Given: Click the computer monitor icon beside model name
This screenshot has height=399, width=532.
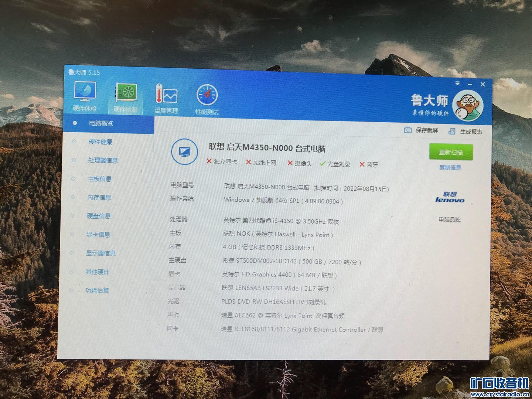Looking at the screenshot, I should [x=184, y=152].
